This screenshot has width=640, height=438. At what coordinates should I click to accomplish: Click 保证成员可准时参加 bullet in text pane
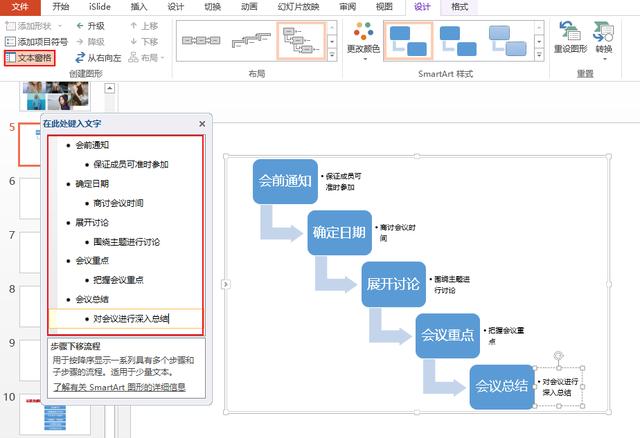131,164
